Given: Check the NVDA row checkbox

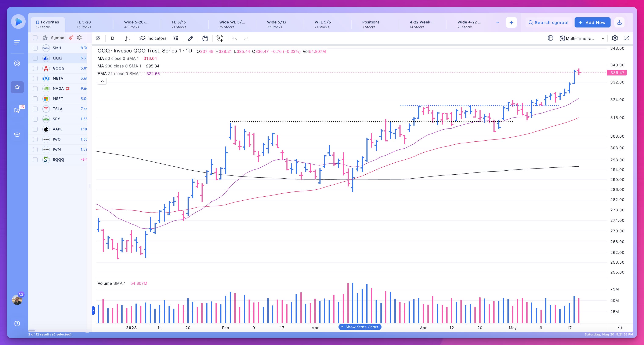Looking at the screenshot, I should (x=35, y=89).
